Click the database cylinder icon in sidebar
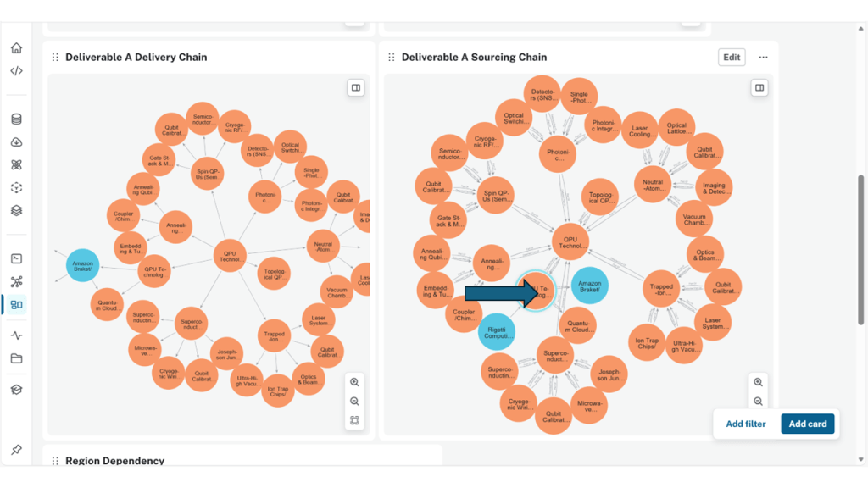The width and height of the screenshot is (868, 488). click(16, 119)
